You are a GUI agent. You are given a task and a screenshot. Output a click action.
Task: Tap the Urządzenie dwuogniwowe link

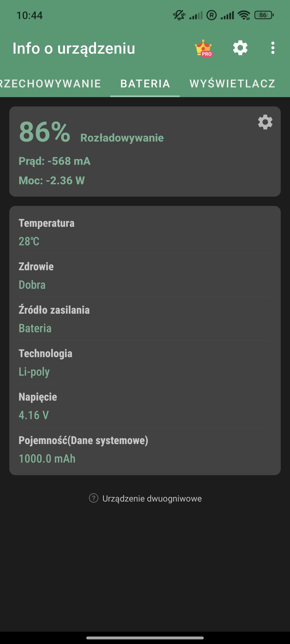[152, 498]
